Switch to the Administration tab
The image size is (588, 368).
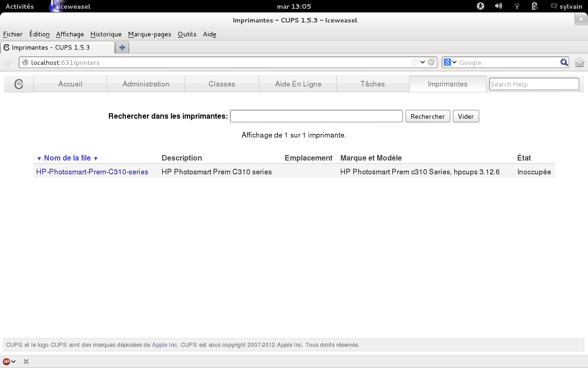pos(146,84)
